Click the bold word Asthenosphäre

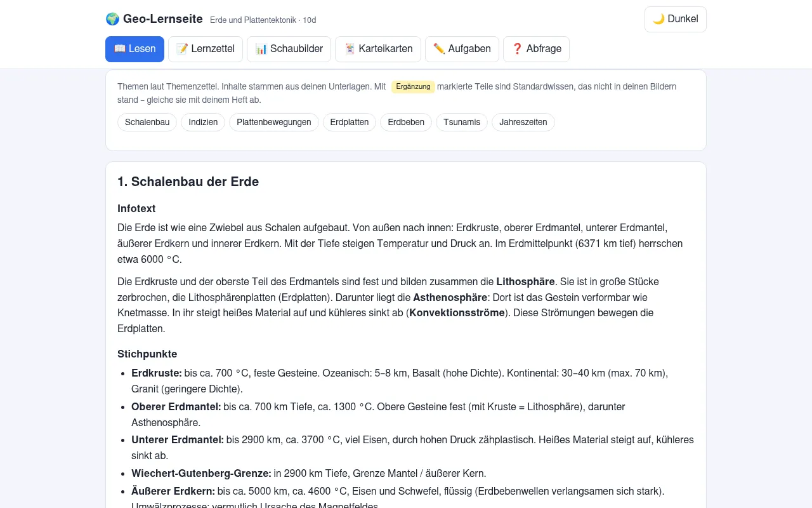450,297
